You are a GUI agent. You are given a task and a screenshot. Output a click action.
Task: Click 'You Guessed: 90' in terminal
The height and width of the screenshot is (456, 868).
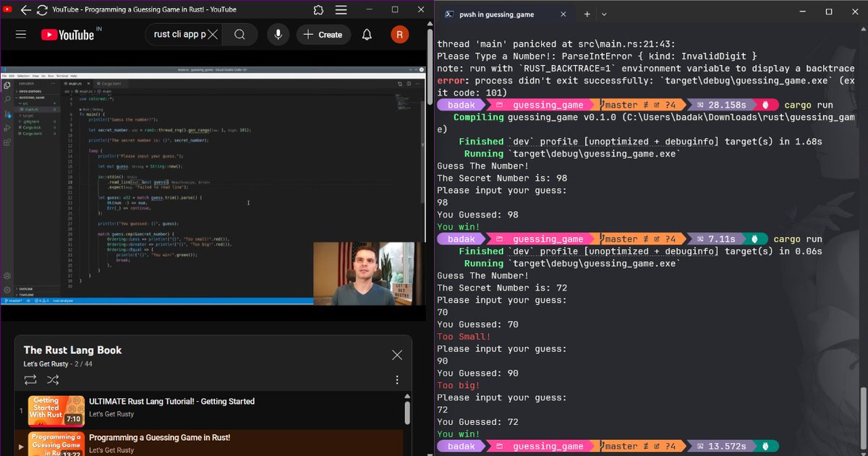477,373
